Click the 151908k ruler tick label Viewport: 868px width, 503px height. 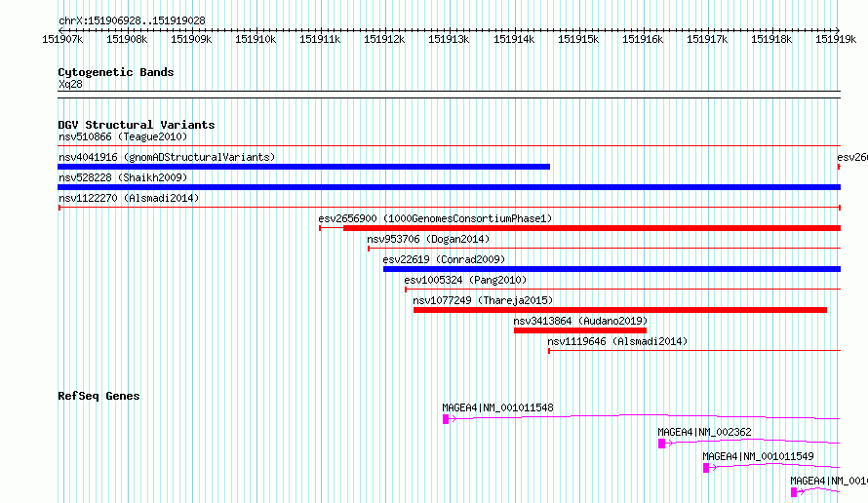click(127, 39)
